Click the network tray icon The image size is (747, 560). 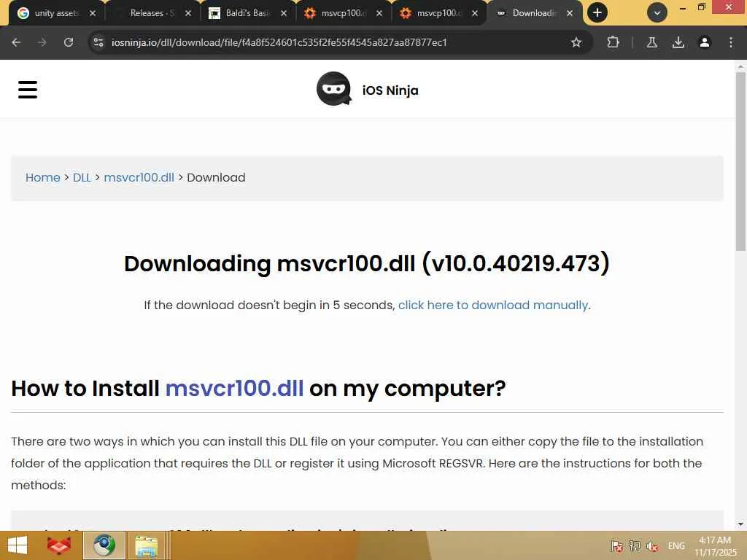[x=634, y=546]
